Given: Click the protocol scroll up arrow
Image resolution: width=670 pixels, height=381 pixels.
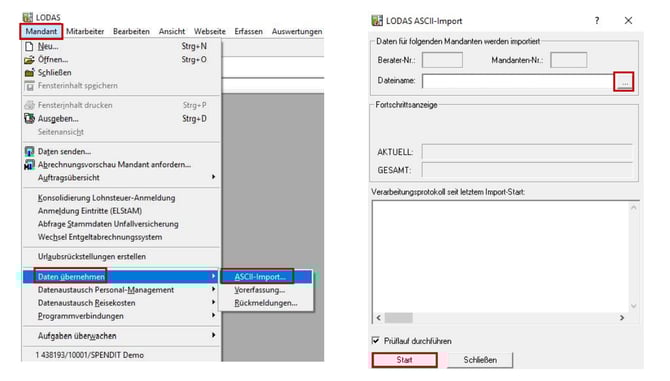Looking at the screenshot, I should click(634, 208).
